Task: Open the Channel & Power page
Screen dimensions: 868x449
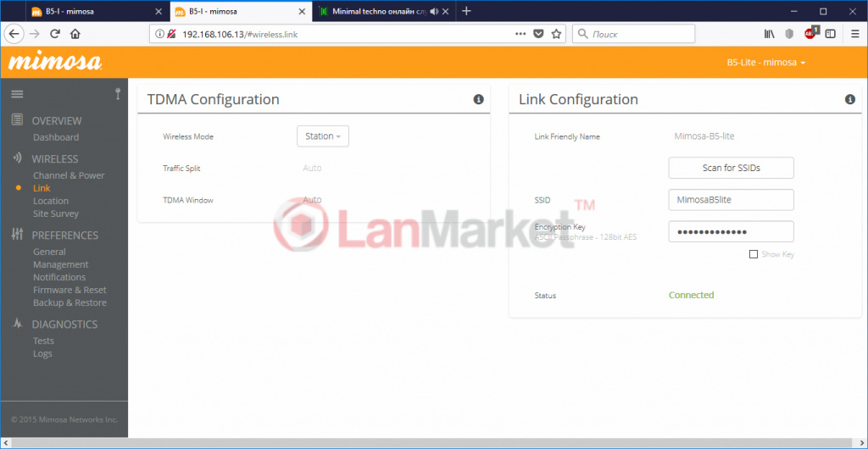Action: click(69, 175)
